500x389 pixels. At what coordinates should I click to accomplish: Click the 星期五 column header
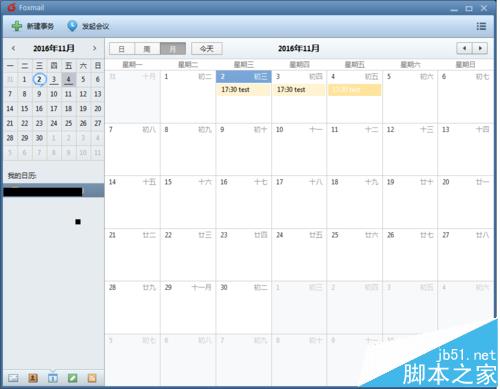354,64
